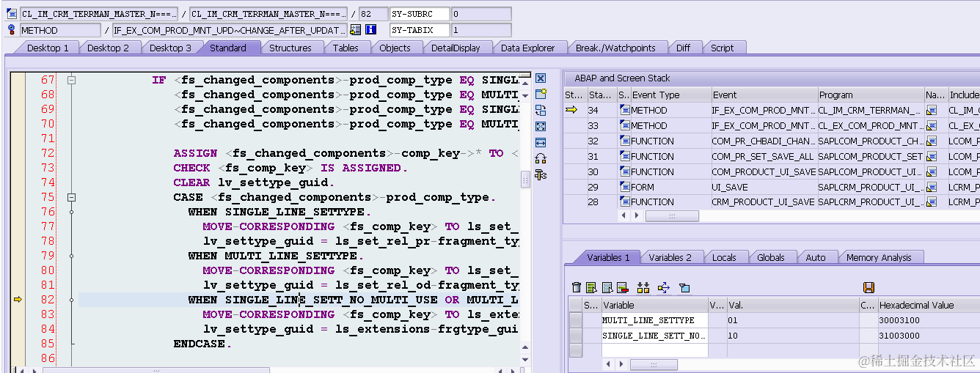Click the COM_PR_SET_SAVE_ALL event cell
This screenshot has width=980, height=373.
764,156
